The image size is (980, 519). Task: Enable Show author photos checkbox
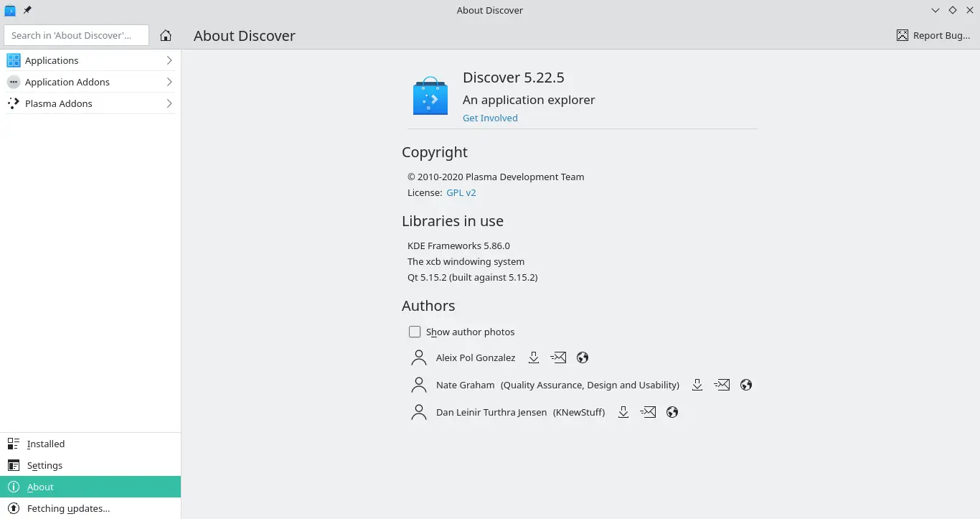coord(415,332)
